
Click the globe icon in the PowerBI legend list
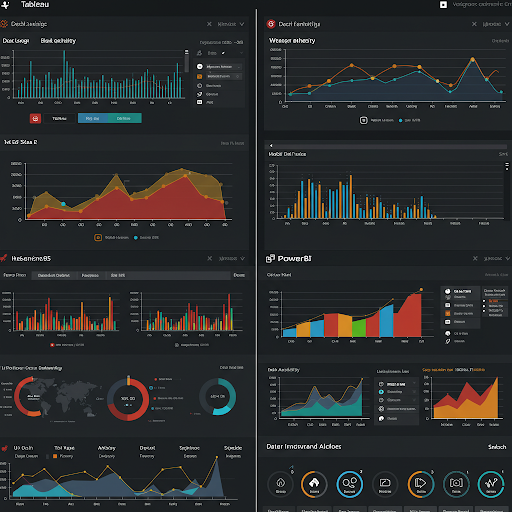448,333
